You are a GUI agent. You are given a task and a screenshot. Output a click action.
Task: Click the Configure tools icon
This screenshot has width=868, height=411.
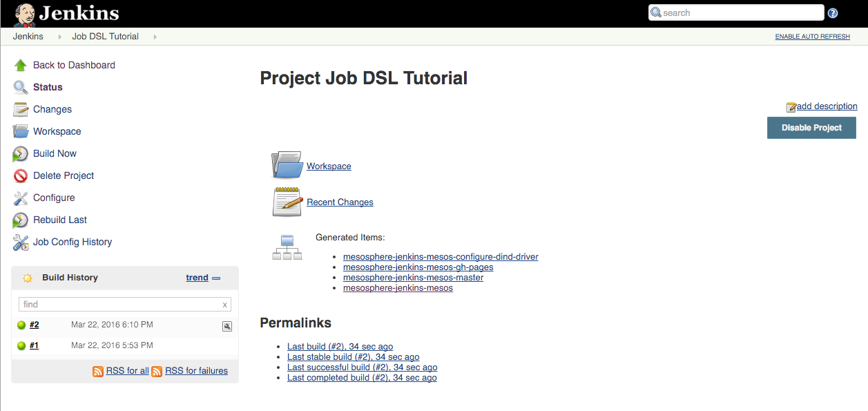(21, 198)
